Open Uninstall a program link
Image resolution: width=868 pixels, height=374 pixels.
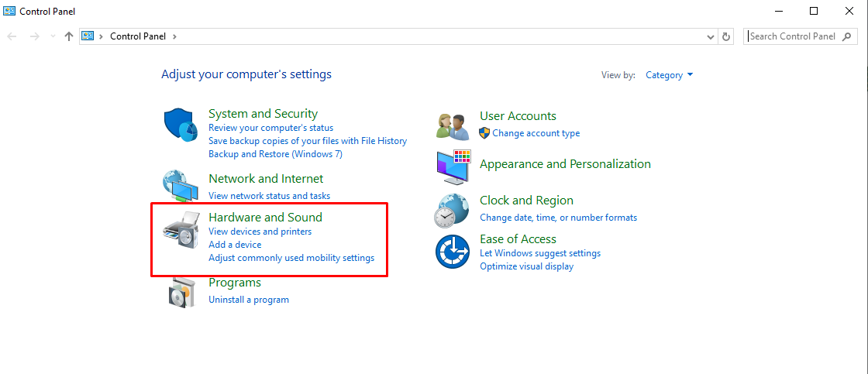tap(248, 300)
